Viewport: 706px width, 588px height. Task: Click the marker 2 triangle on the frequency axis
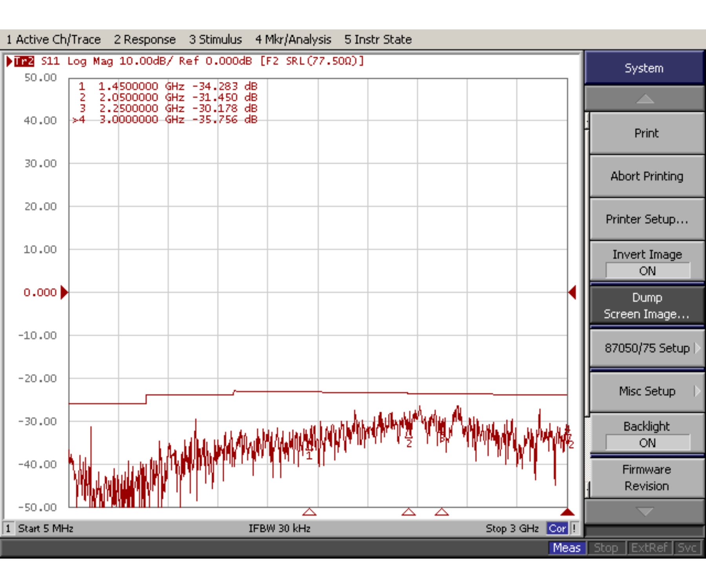click(408, 512)
